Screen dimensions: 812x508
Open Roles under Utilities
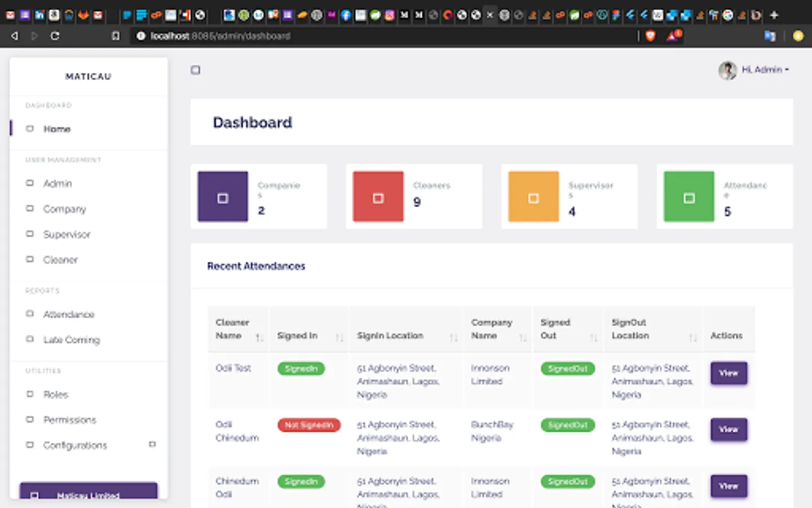pos(56,395)
